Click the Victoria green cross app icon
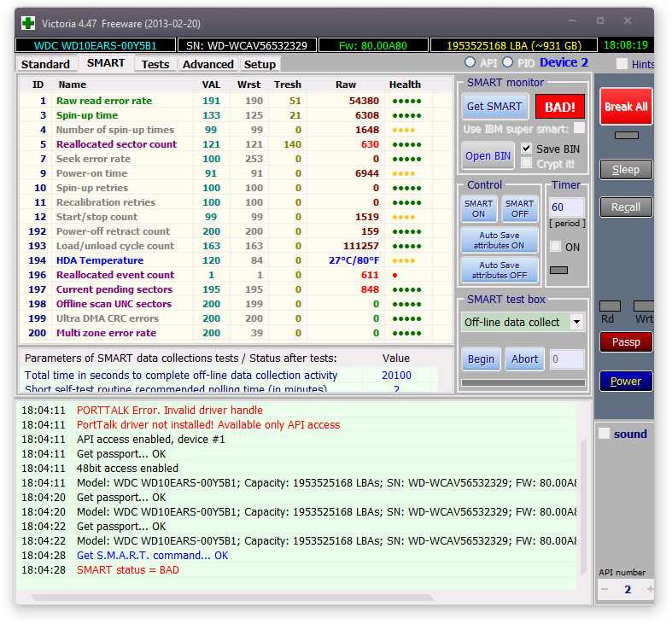Screen dimensions: 672x624 pyautogui.click(x=28, y=23)
